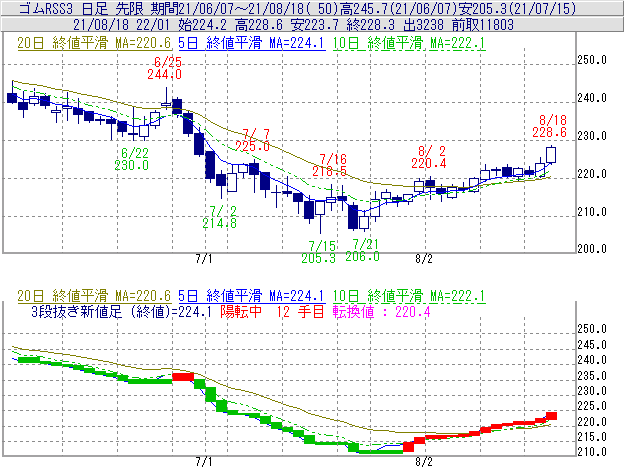
Task: Click the 期間21/06/07～21/08/18 period text
Action: [244, 8]
